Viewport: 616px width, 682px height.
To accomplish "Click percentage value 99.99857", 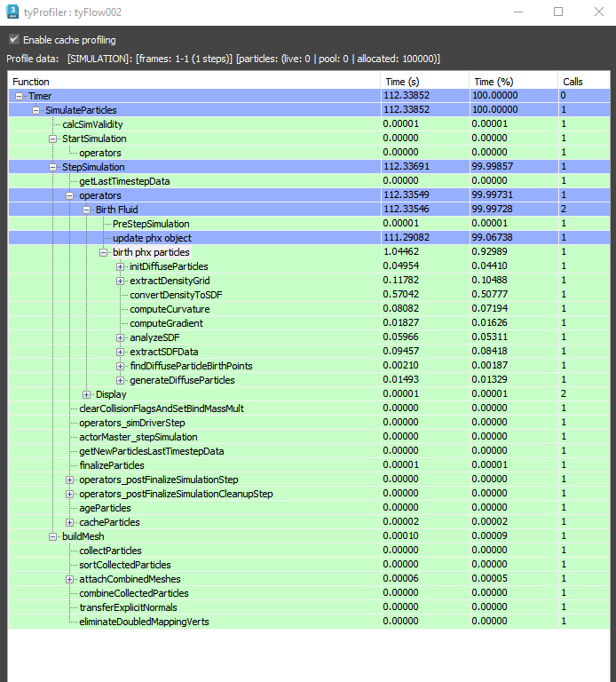I will point(493,167).
